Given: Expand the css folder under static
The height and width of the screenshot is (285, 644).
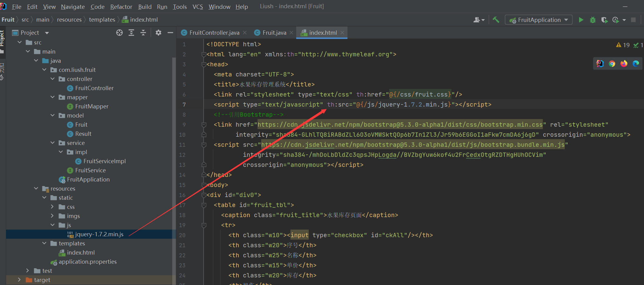Looking at the screenshot, I should [52, 207].
